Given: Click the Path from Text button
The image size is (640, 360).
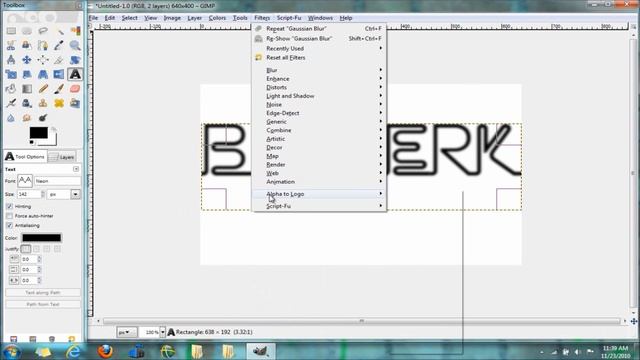Looking at the screenshot, I should (43, 304).
